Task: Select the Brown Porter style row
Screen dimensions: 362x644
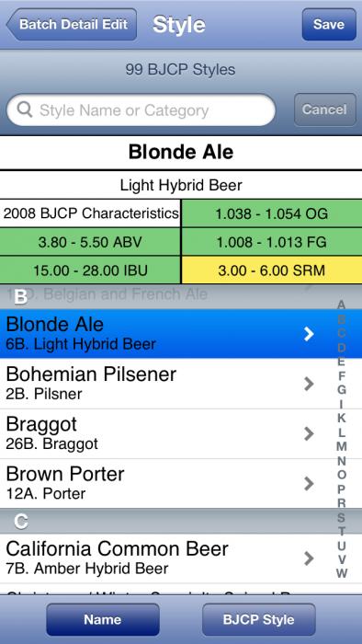Action: [164, 483]
